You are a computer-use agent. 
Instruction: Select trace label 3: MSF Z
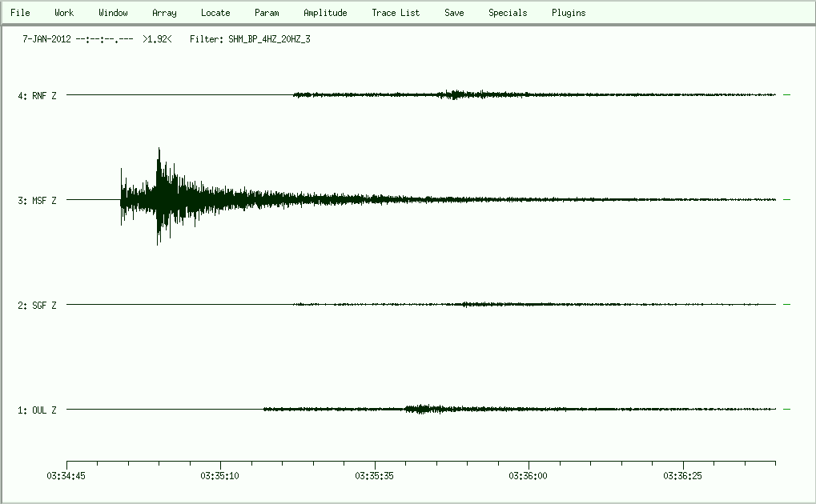point(38,201)
